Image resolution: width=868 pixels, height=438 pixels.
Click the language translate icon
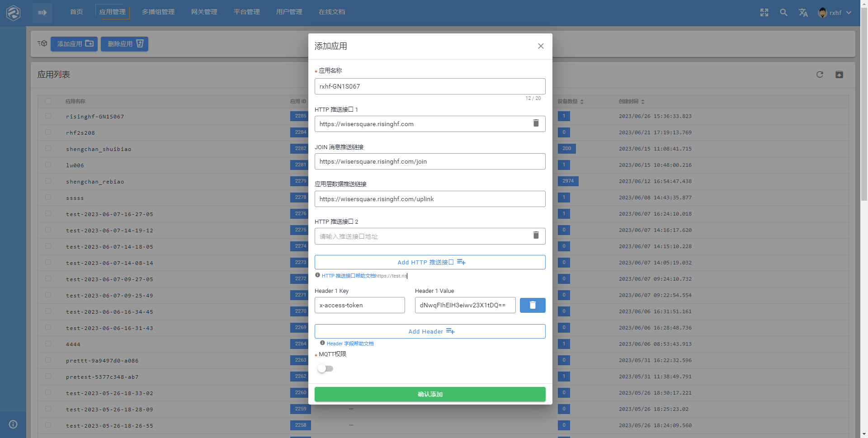click(803, 13)
